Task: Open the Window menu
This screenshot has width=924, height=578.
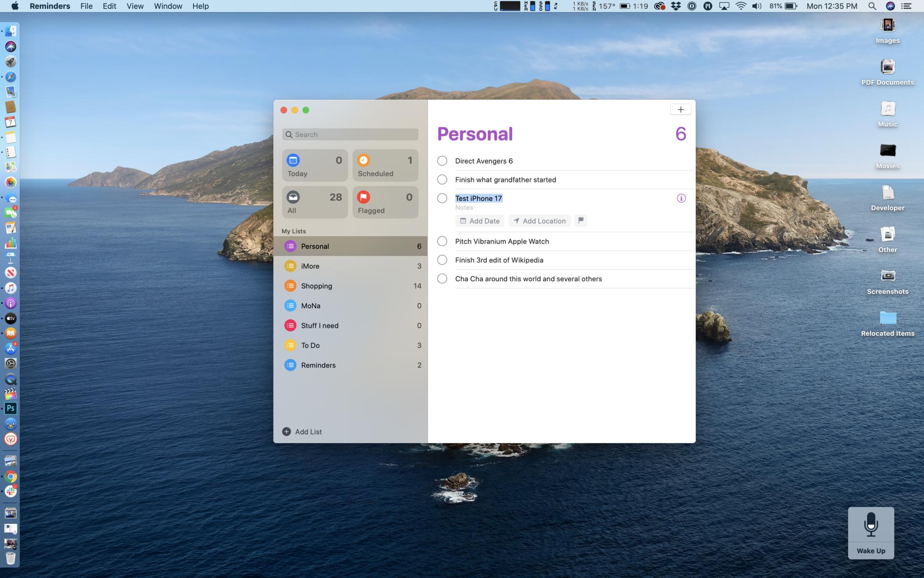Action: coord(168,6)
